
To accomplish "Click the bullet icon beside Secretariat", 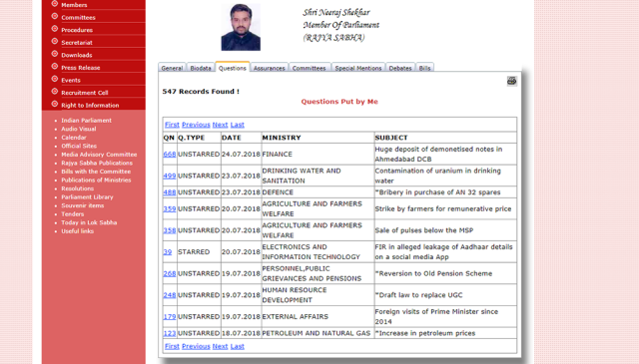I will (55, 41).
